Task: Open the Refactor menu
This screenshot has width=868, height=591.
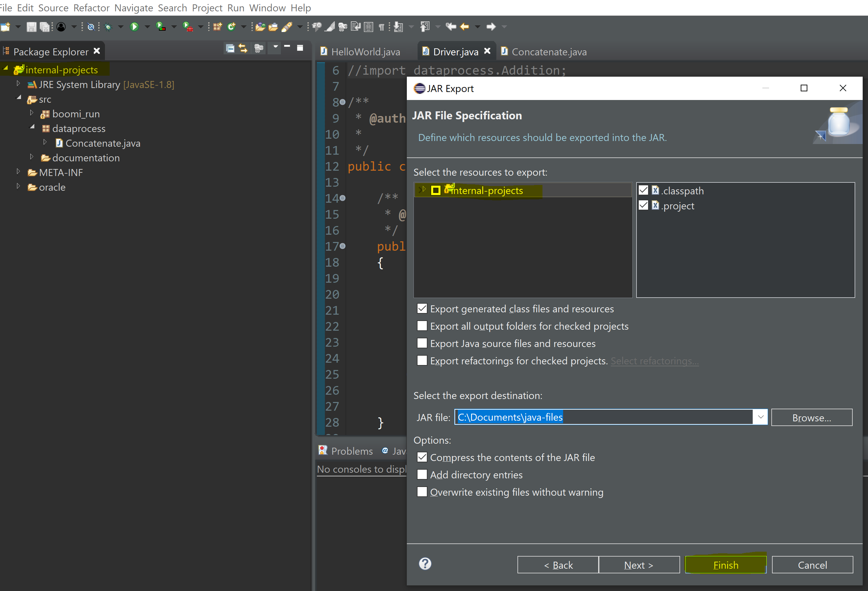Action: point(91,7)
